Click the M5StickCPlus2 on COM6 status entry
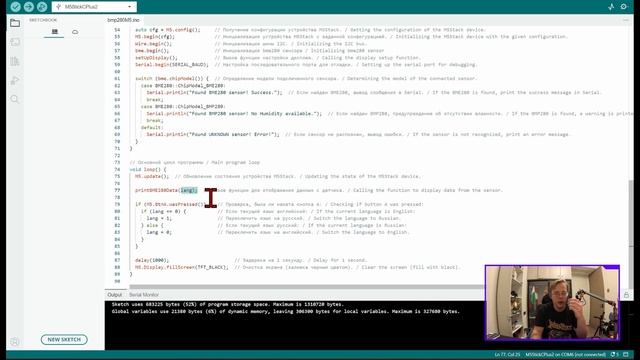Viewport: 640px width, 360px height. [x=565, y=355]
